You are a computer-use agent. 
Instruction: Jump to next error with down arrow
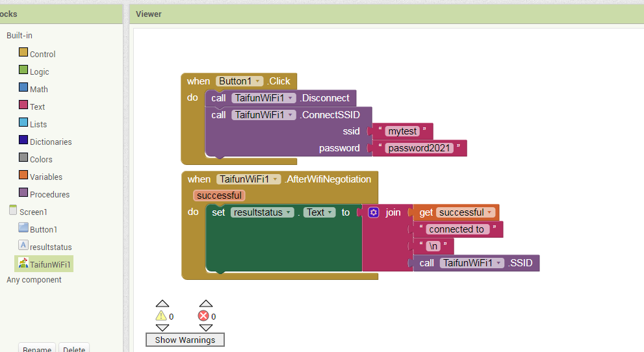click(x=206, y=328)
